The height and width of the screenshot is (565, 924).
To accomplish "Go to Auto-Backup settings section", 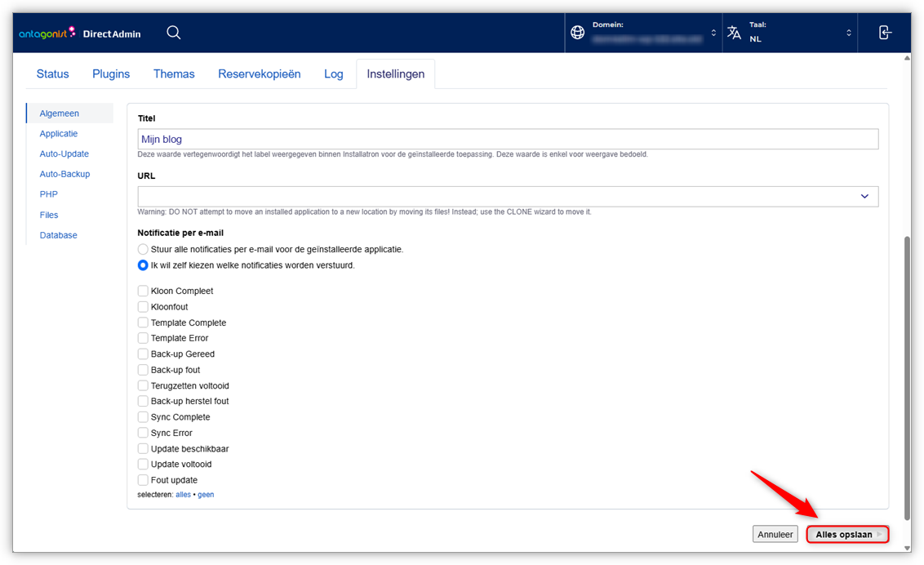I will (64, 174).
